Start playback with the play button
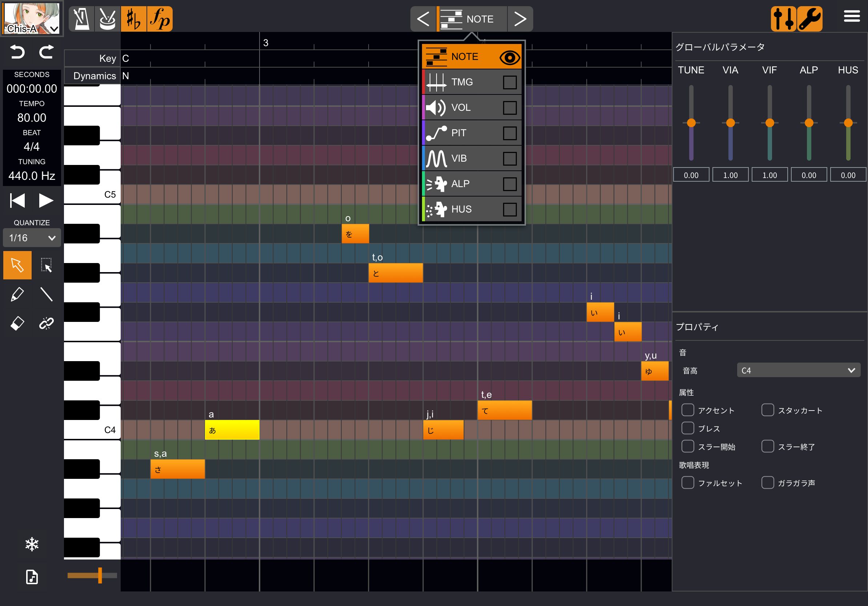868x606 pixels. 46,201
